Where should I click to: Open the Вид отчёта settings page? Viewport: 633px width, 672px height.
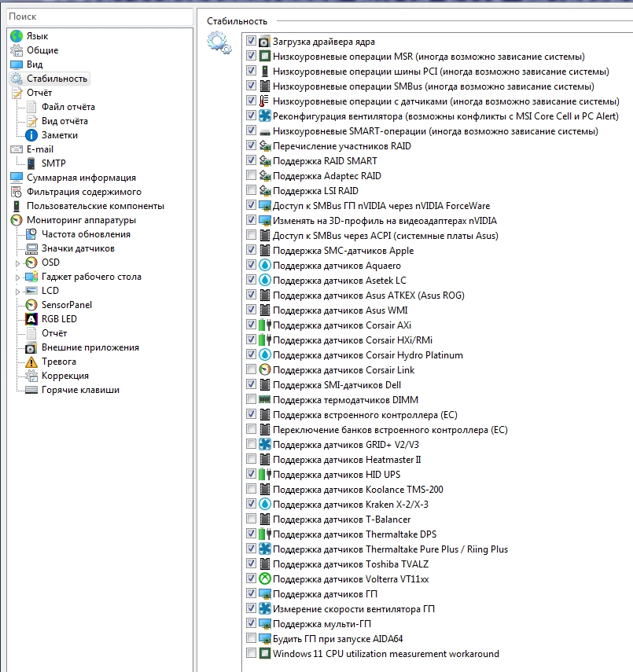[64, 121]
